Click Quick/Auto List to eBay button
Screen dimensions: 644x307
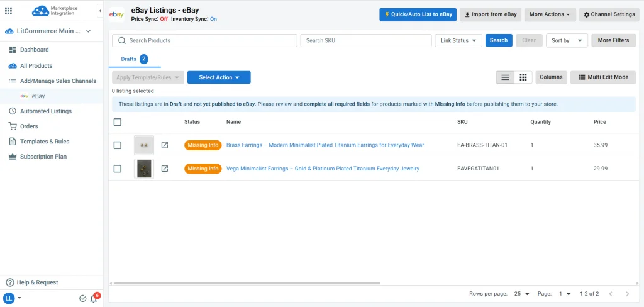pyautogui.click(x=418, y=14)
